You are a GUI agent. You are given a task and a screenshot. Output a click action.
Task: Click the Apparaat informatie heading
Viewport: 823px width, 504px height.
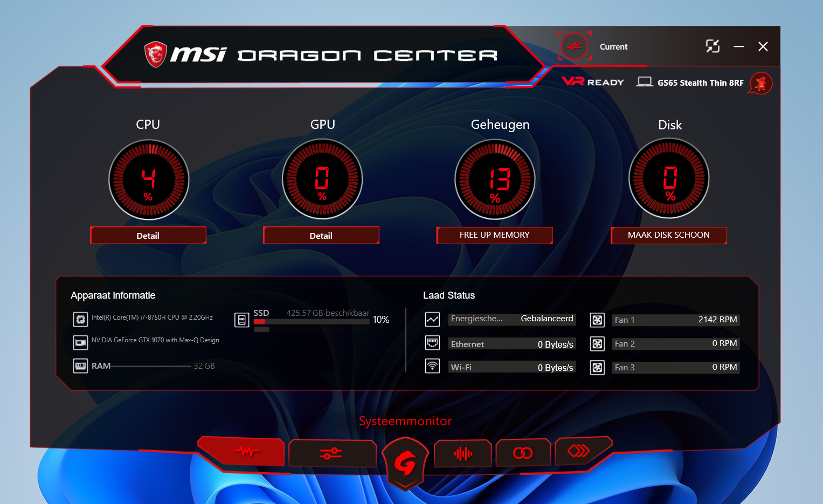click(113, 295)
